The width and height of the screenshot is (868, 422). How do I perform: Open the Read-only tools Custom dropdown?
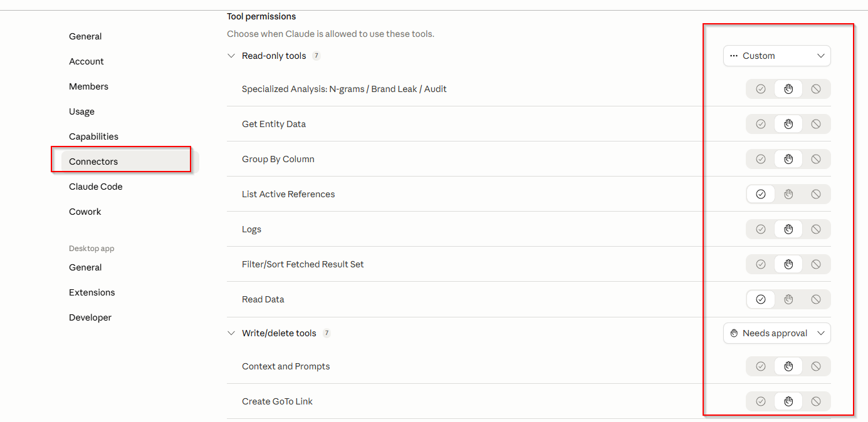tap(776, 56)
